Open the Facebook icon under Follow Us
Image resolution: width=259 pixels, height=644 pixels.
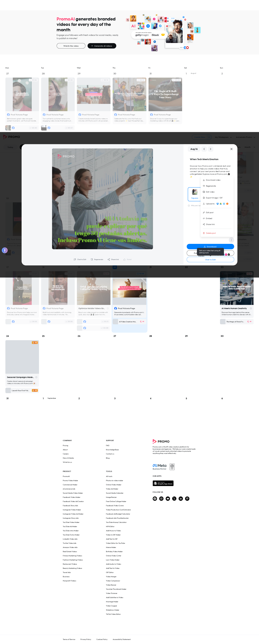click(x=155, y=498)
